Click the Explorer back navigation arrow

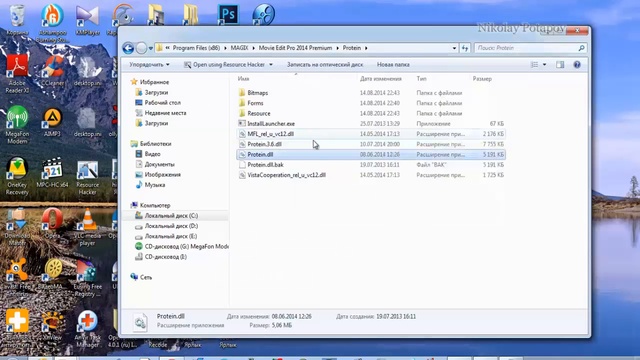coord(128,48)
